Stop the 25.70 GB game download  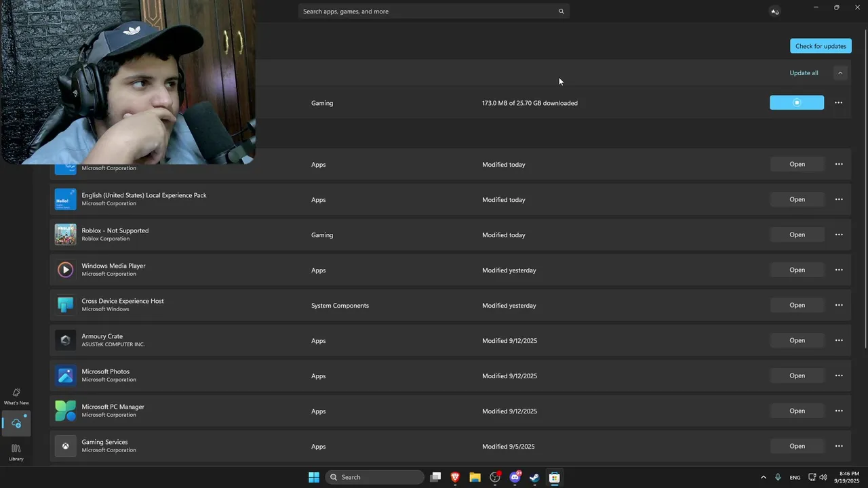[x=797, y=102]
